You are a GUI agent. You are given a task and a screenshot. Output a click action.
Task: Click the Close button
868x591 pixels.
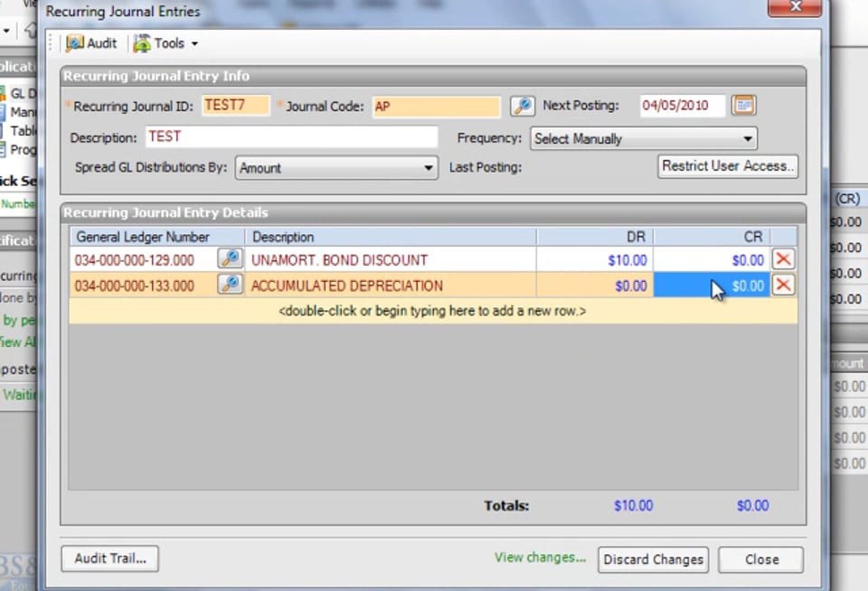tap(761, 559)
